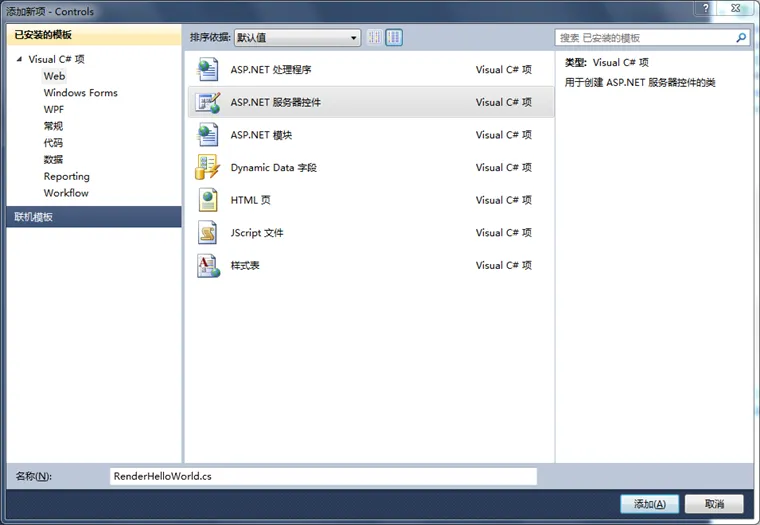Select the Web category

click(54, 76)
